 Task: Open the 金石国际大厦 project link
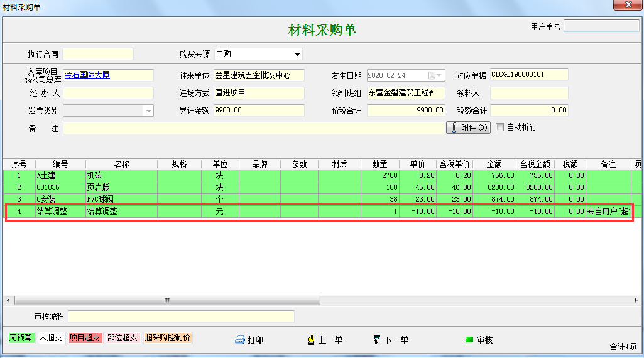[x=87, y=75]
